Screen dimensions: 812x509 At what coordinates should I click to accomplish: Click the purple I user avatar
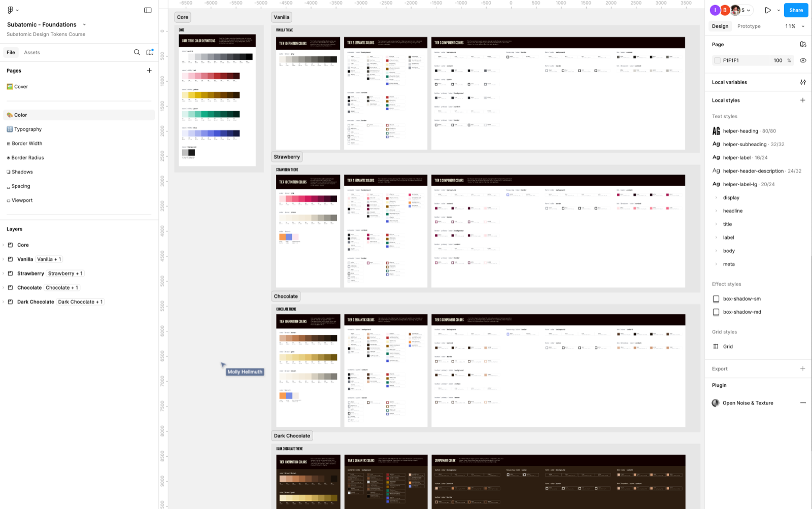click(x=715, y=10)
